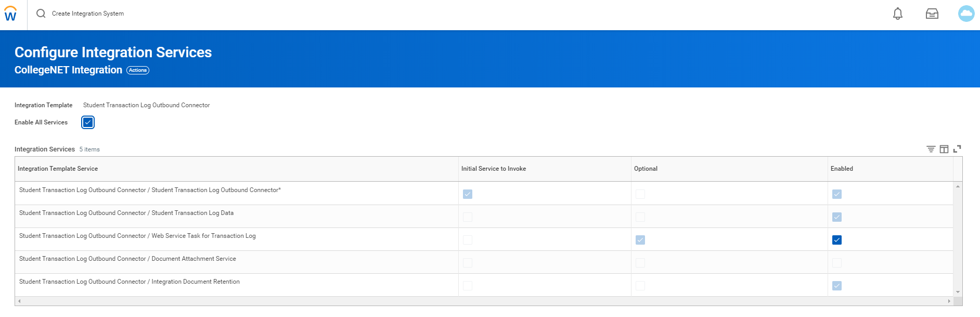Select the Document Attachment Service row text
Image resolution: width=980 pixels, height=317 pixels.
point(127,259)
